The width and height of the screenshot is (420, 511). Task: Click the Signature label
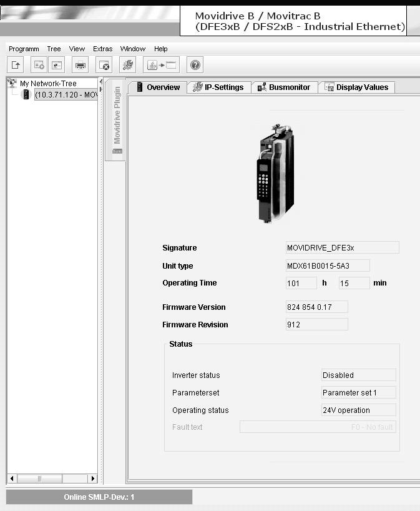tap(179, 247)
